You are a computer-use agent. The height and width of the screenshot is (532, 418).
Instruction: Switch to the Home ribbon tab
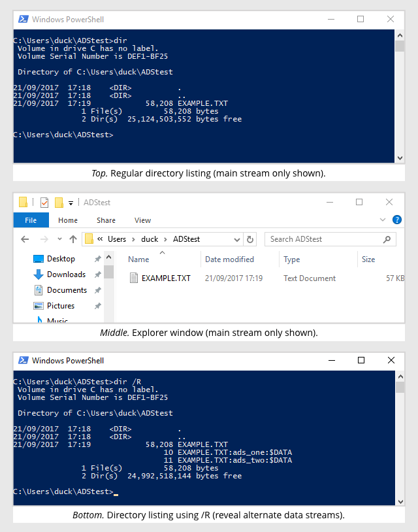(68, 220)
